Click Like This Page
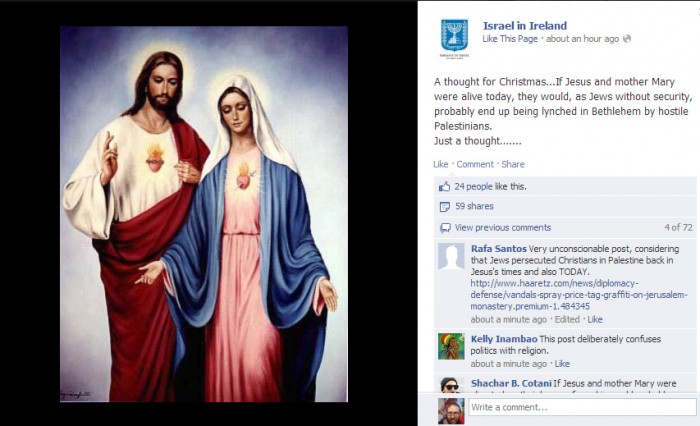Image resolution: width=700 pixels, height=426 pixels. point(510,39)
